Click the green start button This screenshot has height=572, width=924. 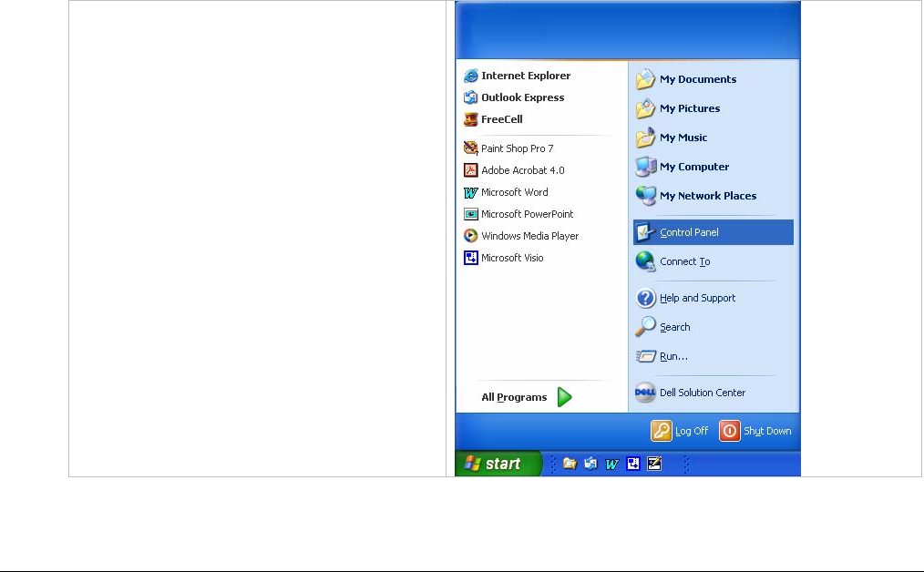click(x=498, y=464)
